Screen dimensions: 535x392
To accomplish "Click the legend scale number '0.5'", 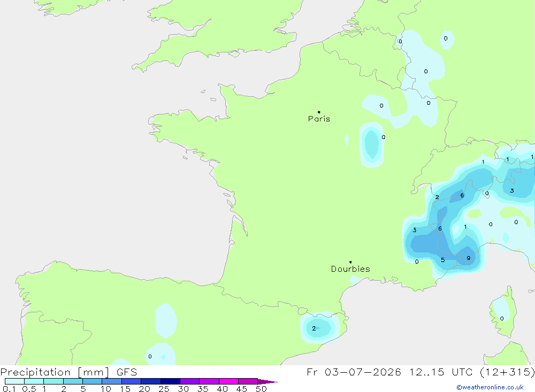I will 29,389.
